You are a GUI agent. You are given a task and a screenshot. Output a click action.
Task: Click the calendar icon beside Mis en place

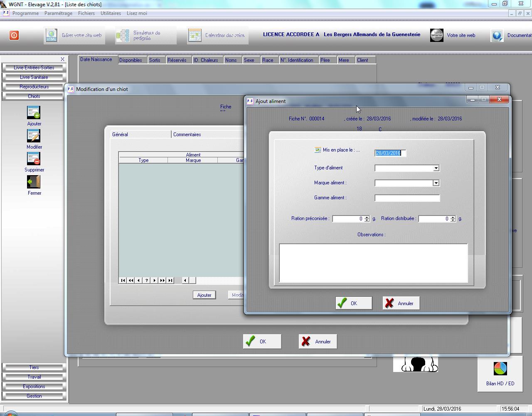(318, 150)
